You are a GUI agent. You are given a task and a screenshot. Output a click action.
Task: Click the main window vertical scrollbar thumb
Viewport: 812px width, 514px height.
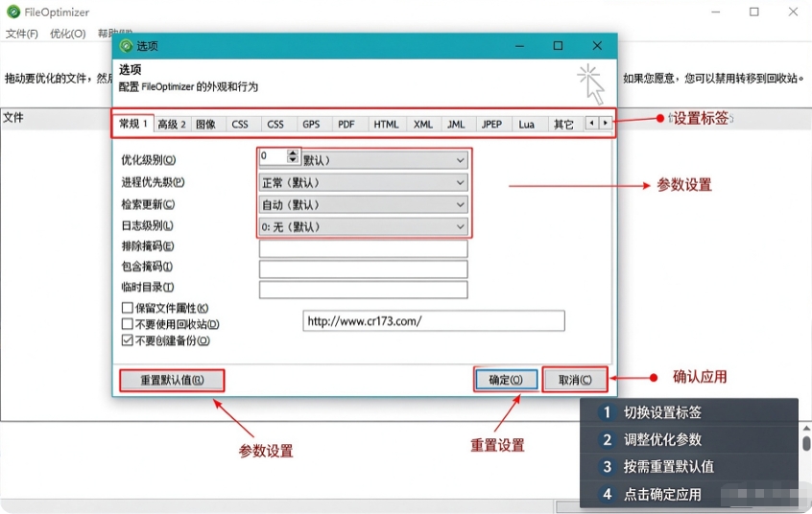coord(806,443)
